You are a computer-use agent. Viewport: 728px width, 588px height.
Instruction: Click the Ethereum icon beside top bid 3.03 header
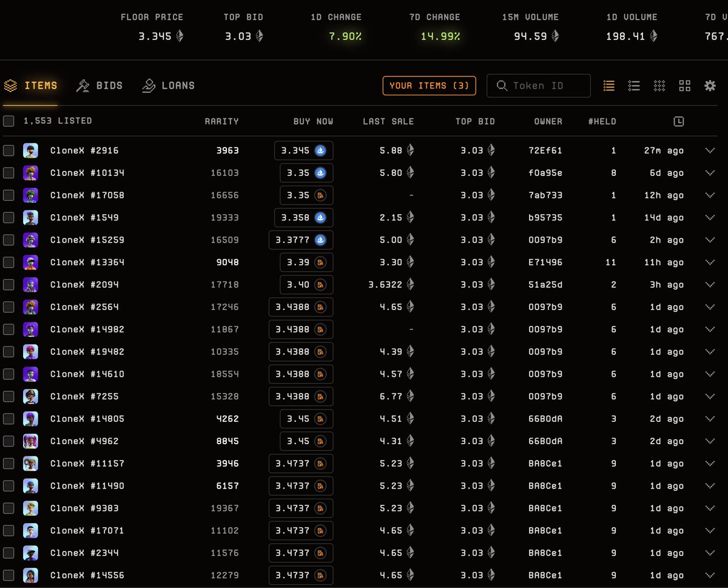pyautogui.click(x=260, y=36)
